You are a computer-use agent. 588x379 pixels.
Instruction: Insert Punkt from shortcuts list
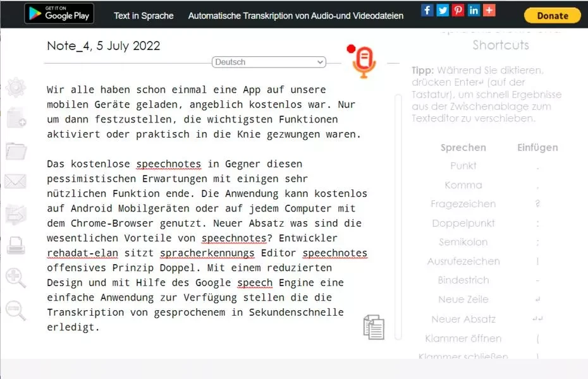click(x=463, y=165)
